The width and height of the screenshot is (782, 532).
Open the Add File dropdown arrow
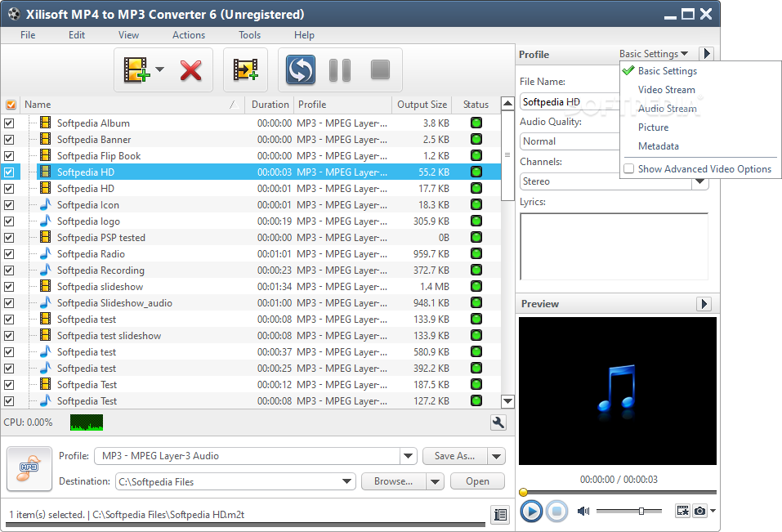point(159,69)
